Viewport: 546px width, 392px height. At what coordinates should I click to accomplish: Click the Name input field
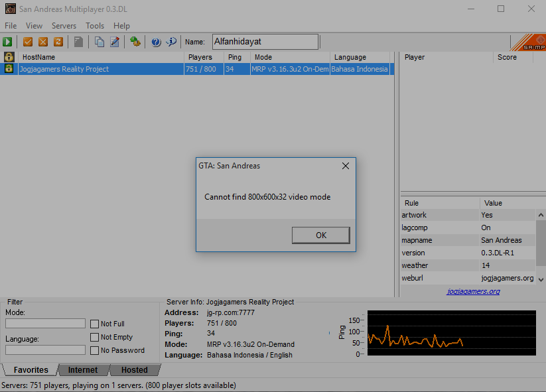click(x=265, y=42)
